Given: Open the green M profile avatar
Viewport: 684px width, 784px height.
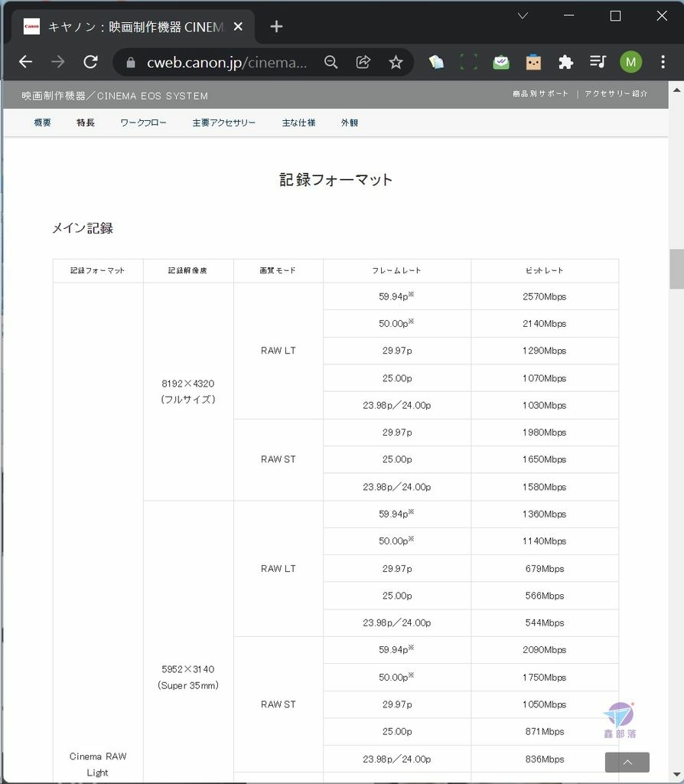Looking at the screenshot, I should click(630, 62).
